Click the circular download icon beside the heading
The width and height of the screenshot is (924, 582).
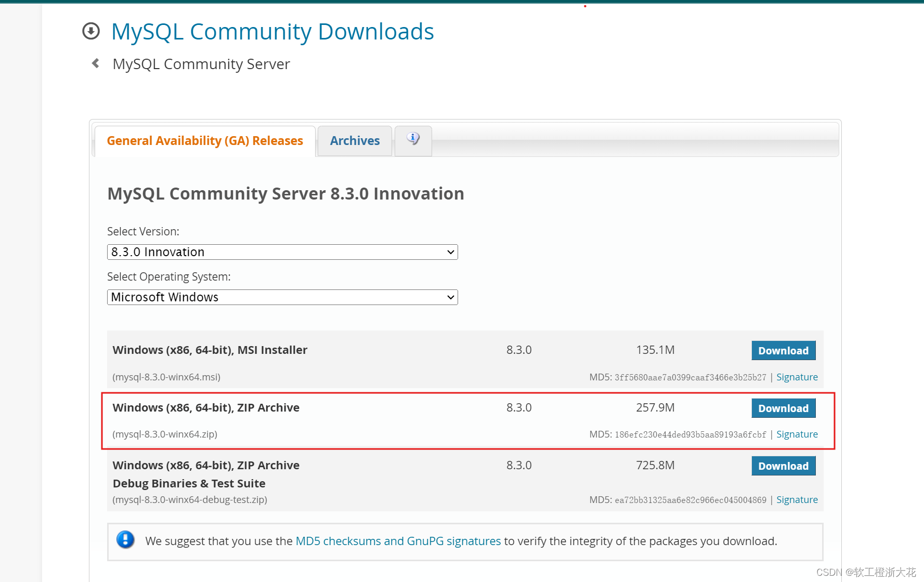90,31
